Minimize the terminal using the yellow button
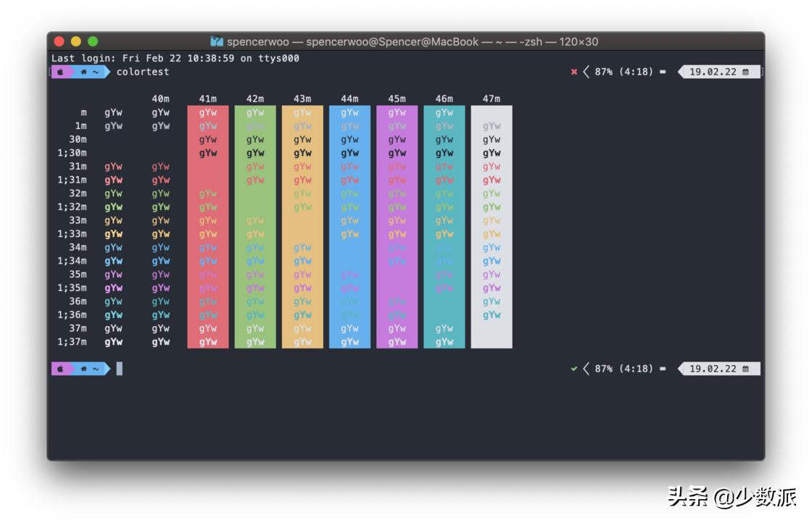 point(76,41)
